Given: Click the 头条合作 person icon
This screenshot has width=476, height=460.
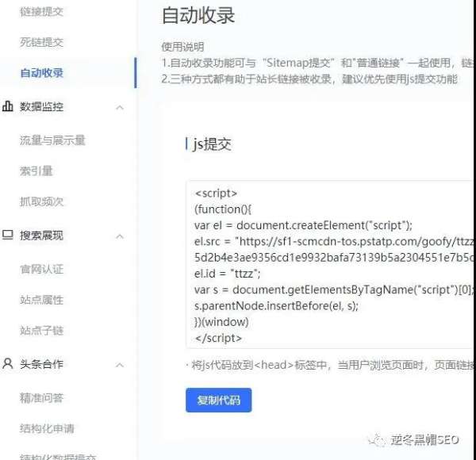Looking at the screenshot, I should [x=8, y=363].
